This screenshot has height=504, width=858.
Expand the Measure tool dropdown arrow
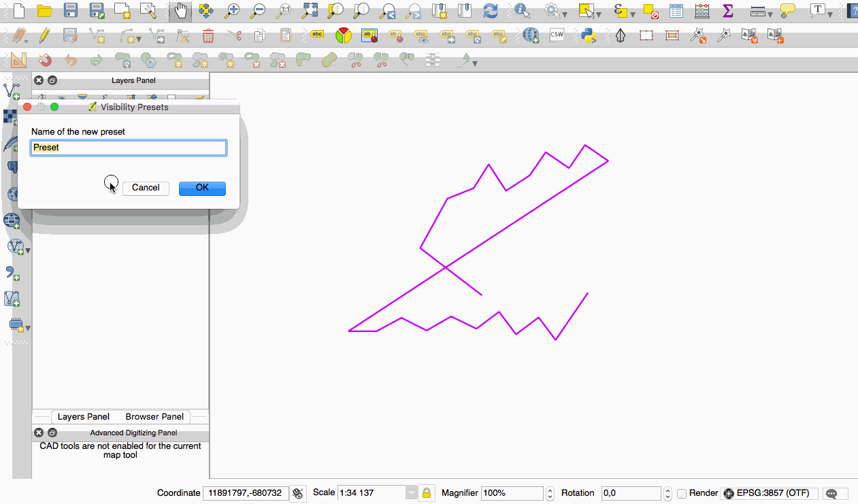pyautogui.click(x=770, y=14)
